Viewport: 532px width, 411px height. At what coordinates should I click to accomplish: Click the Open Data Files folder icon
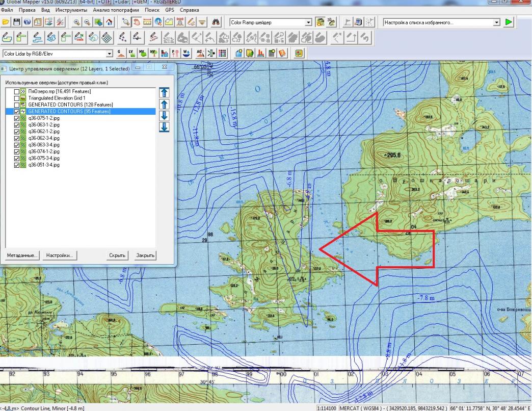pos(6,22)
